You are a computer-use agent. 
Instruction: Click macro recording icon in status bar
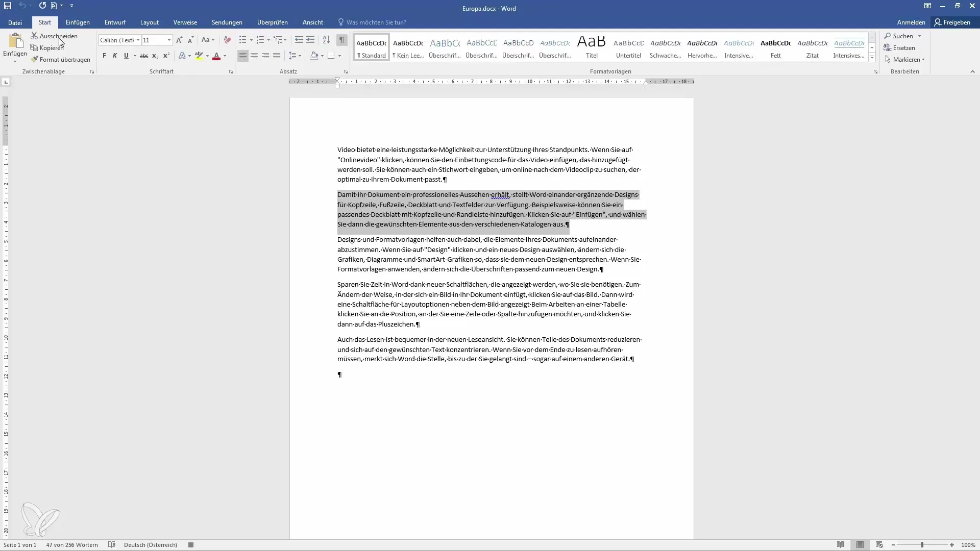pos(191,545)
